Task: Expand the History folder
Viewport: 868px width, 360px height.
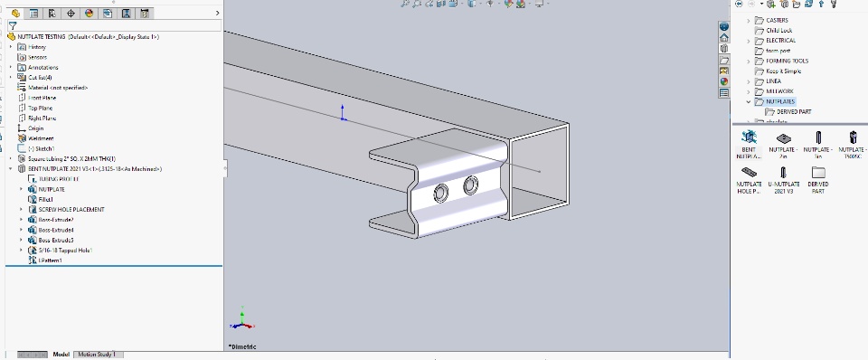Action: tap(11, 47)
